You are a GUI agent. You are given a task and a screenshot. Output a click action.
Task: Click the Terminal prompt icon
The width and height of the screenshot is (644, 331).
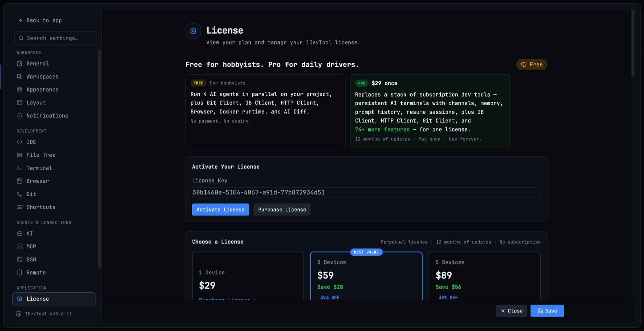click(20, 168)
